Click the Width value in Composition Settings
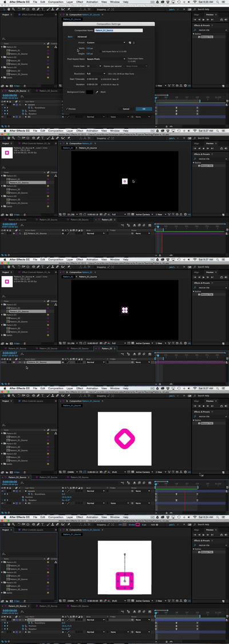The height and width of the screenshot is (644, 229). click(88, 49)
